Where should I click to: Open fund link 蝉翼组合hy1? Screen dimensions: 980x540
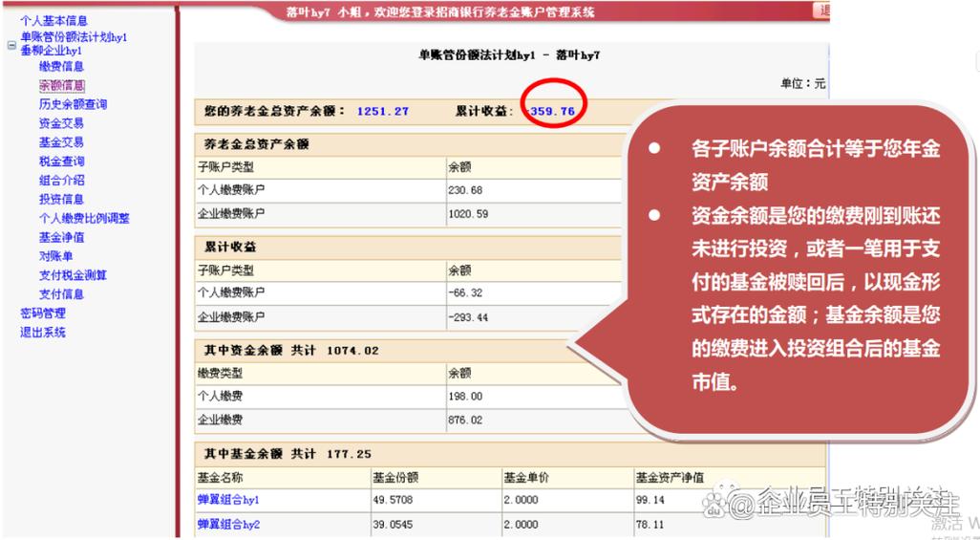pos(228,500)
